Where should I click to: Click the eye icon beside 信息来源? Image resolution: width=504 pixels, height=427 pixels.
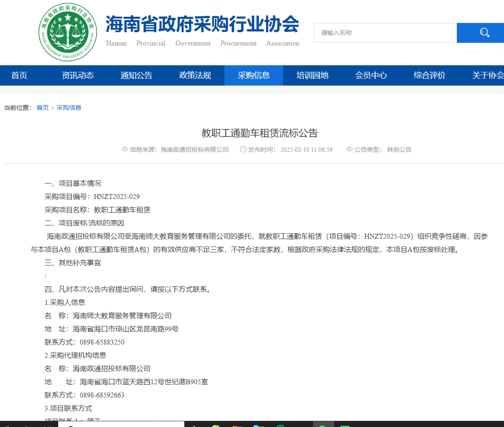pos(124,150)
